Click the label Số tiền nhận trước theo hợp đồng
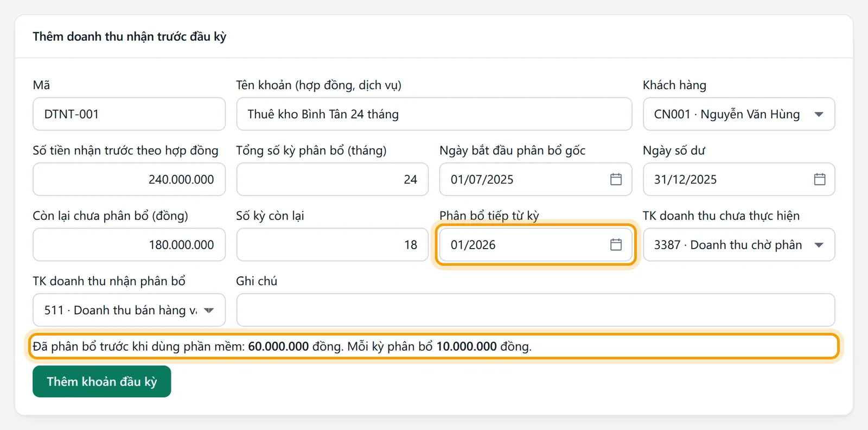 125,150
